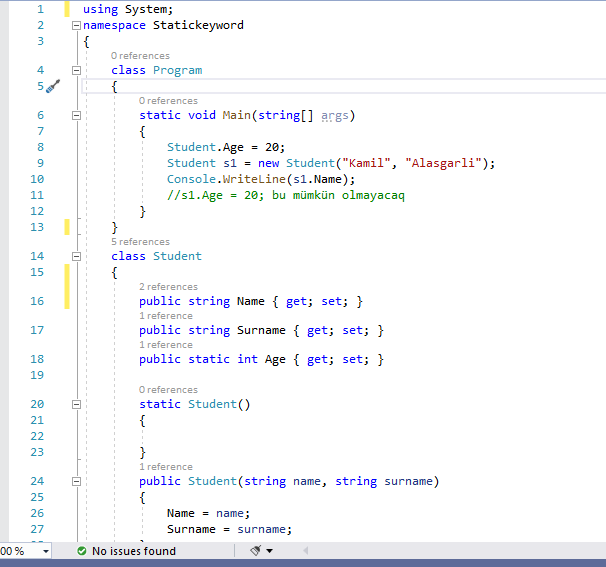
Task: Click the green checkmark No issues found icon
Action: (82, 551)
